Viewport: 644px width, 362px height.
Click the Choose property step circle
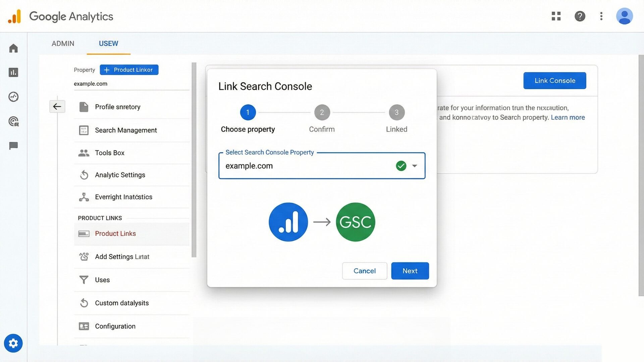(x=248, y=112)
